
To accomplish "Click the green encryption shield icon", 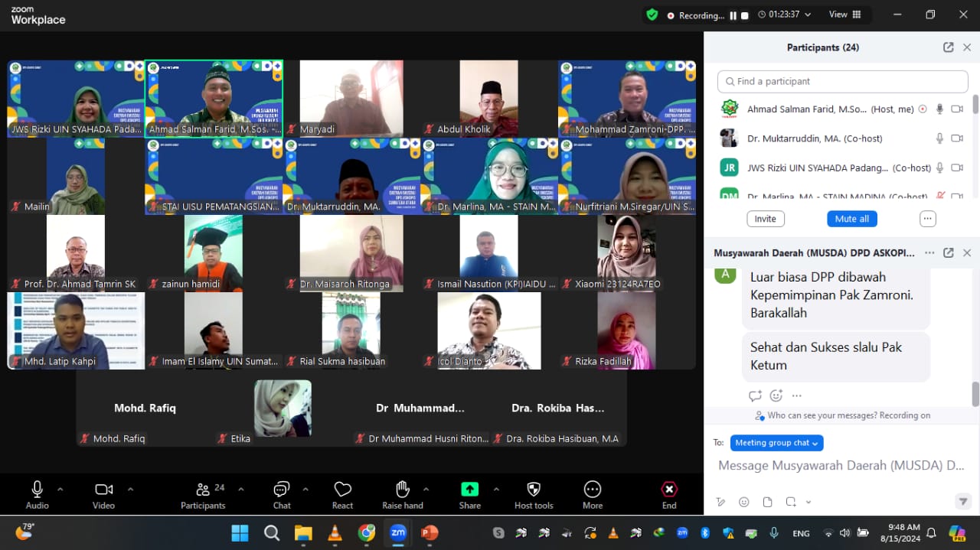I will click(x=652, y=15).
